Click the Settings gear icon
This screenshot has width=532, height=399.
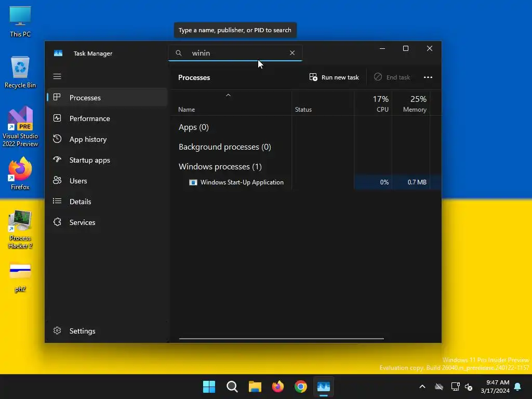[57, 330]
